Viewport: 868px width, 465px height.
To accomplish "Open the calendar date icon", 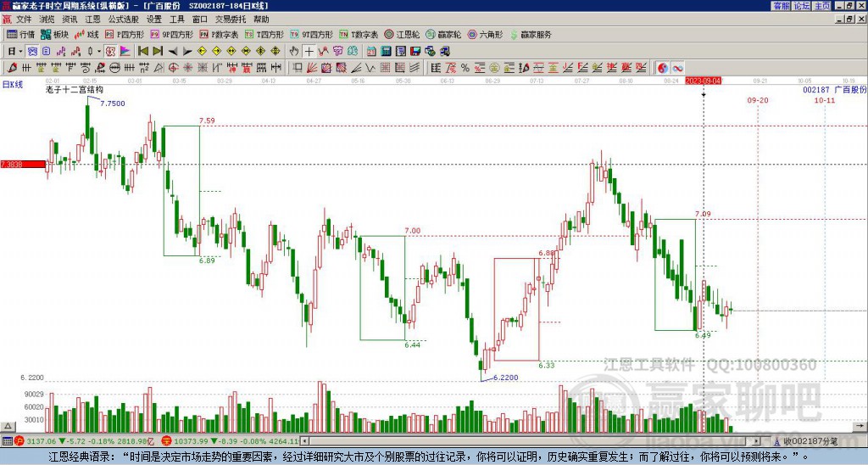I will pos(371,52).
